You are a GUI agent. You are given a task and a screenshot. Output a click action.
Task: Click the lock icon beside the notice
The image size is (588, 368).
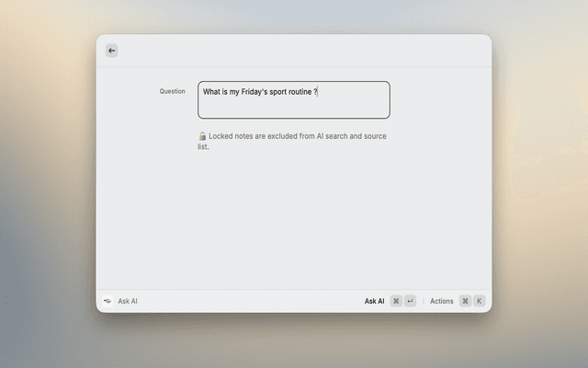coord(202,136)
